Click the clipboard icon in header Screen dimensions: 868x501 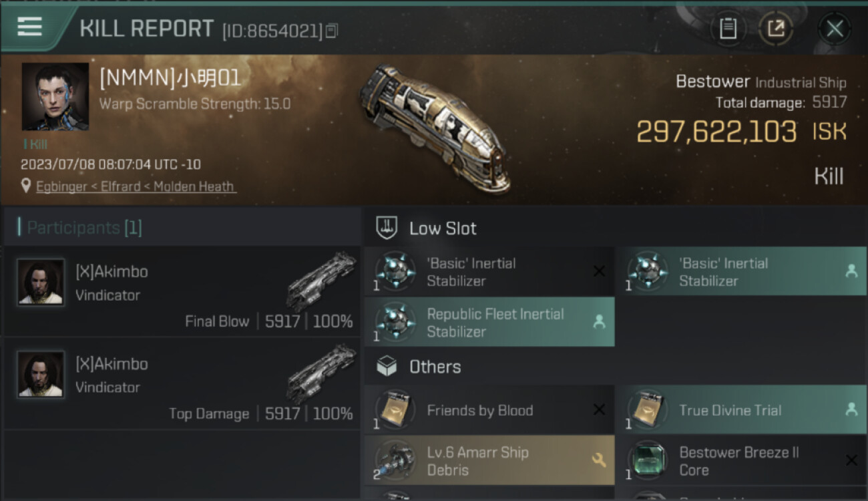coord(728,28)
